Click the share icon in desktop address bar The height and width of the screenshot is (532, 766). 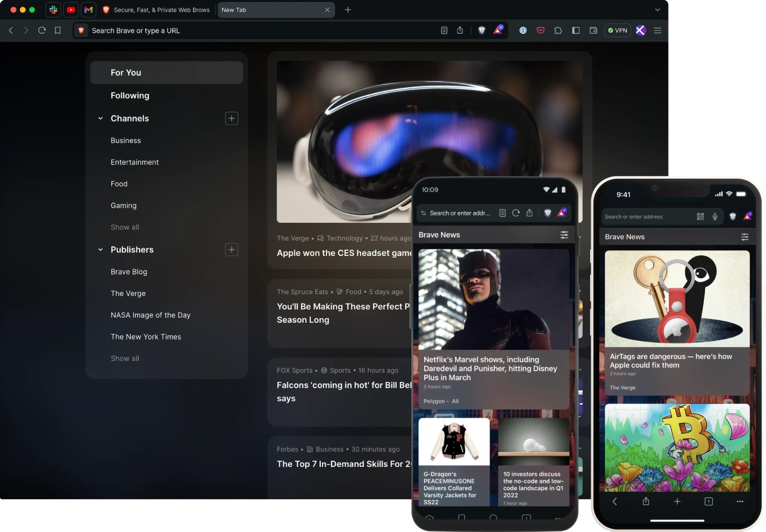[460, 30]
